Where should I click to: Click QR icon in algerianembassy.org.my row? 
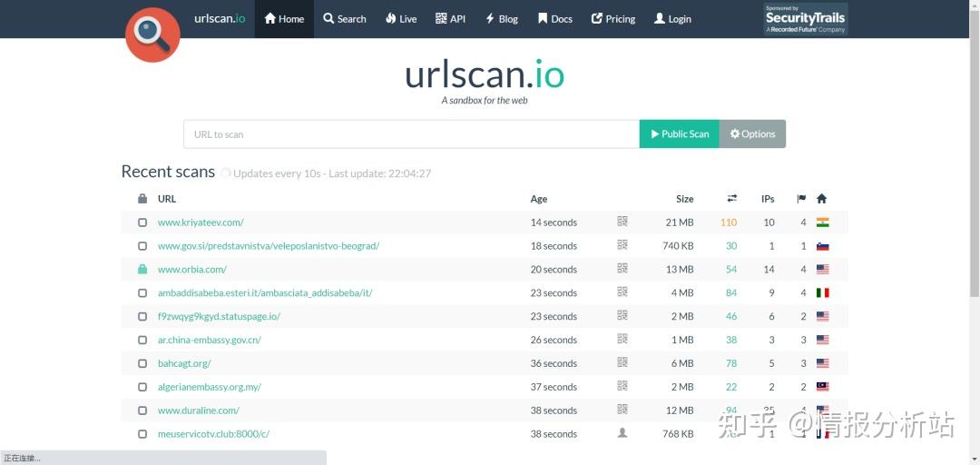click(622, 385)
